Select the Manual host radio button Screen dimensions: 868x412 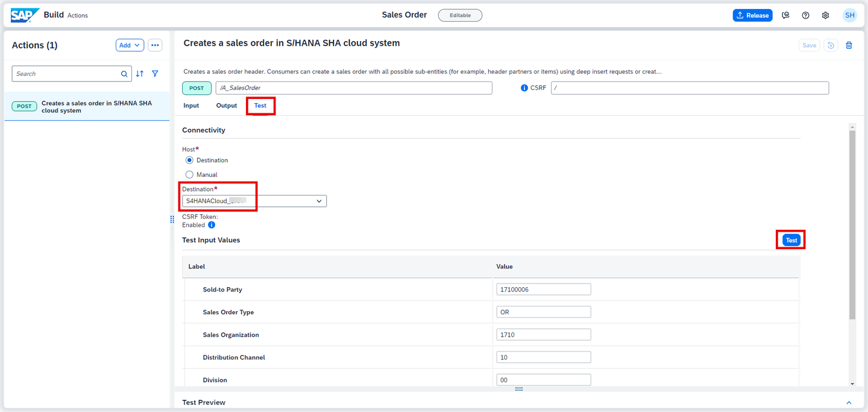(x=189, y=175)
